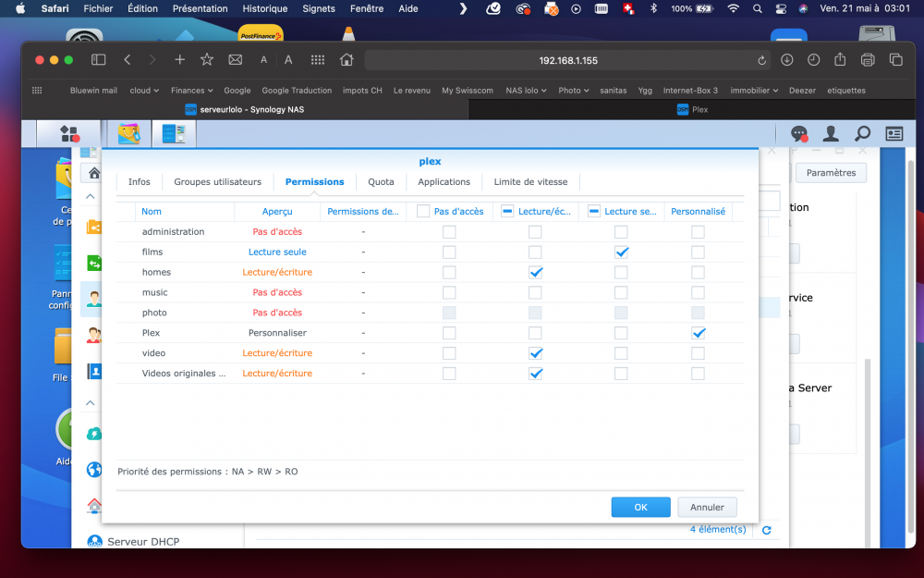The width and height of the screenshot is (924, 578).
Task: Click the Annuler button
Action: 707,507
